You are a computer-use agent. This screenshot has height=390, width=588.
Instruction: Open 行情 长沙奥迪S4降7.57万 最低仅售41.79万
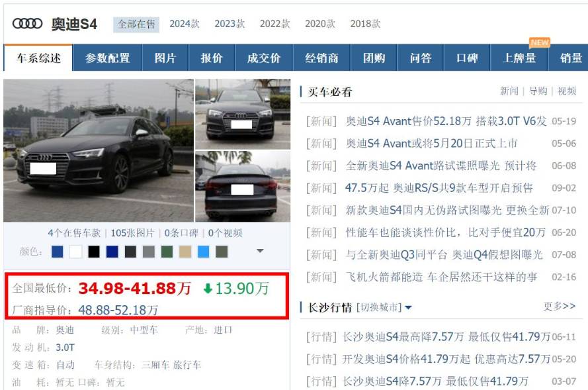435,381
